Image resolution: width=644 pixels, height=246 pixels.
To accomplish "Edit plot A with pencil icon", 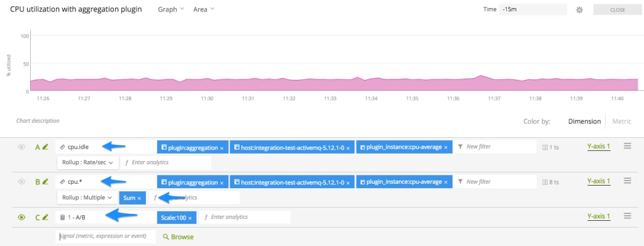I will (45, 146).
